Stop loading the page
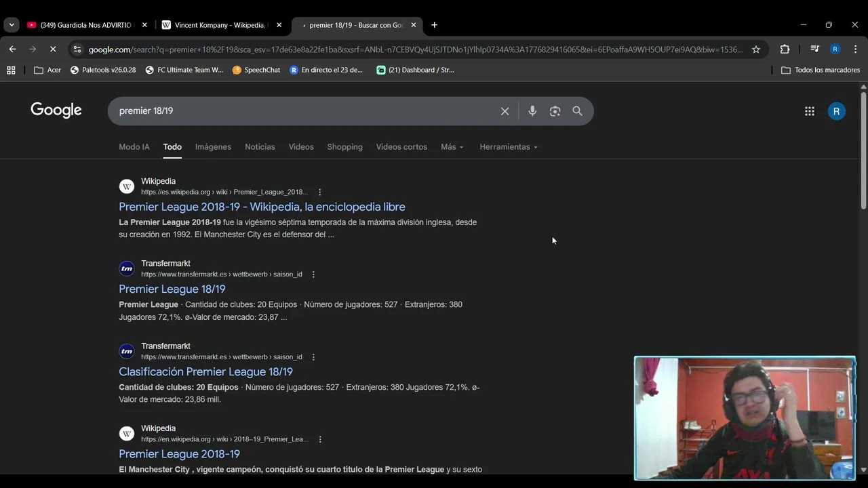This screenshot has width=868, height=488. [x=53, y=49]
